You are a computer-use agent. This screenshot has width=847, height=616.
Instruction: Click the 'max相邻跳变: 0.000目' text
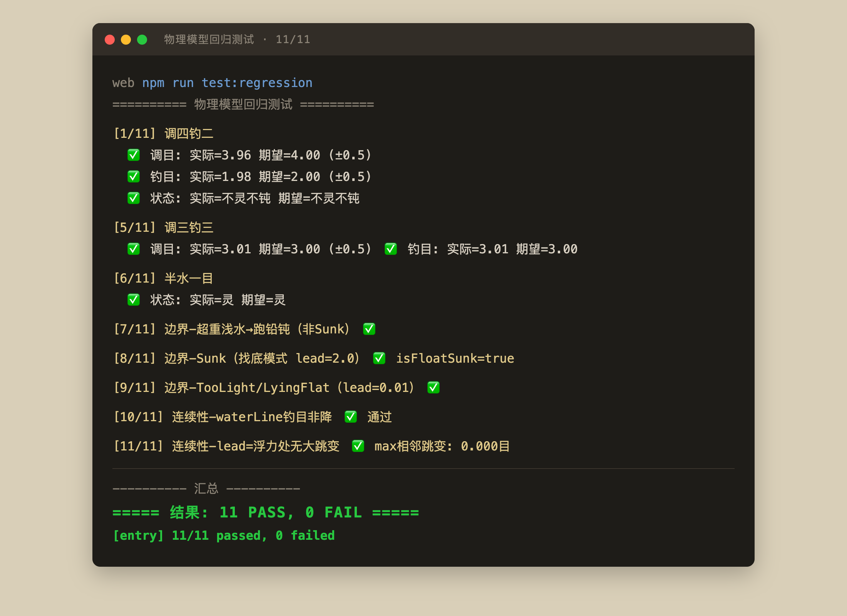tap(442, 446)
